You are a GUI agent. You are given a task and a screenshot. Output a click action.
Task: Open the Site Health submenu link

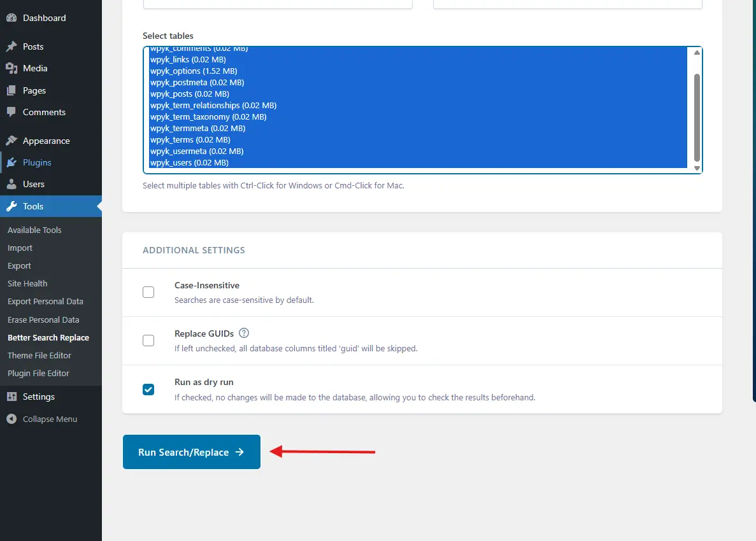[x=27, y=283]
